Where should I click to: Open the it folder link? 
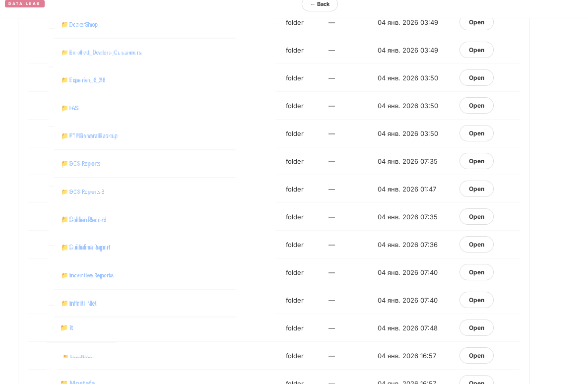tap(71, 328)
